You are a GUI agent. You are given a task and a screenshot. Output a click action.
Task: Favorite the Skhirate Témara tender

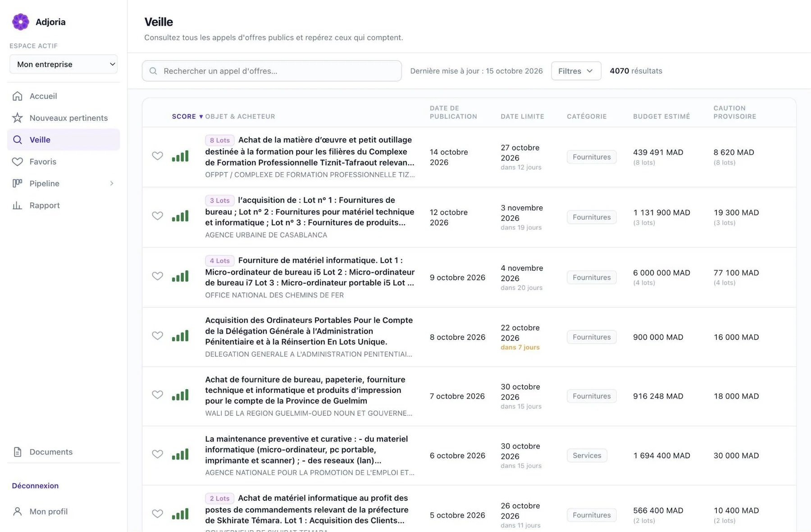[157, 514]
